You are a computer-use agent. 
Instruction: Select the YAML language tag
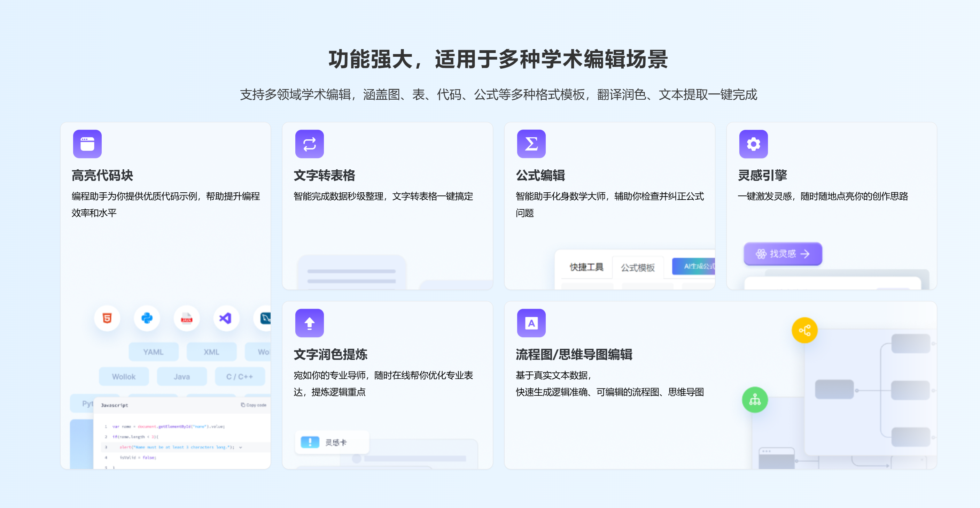153,352
